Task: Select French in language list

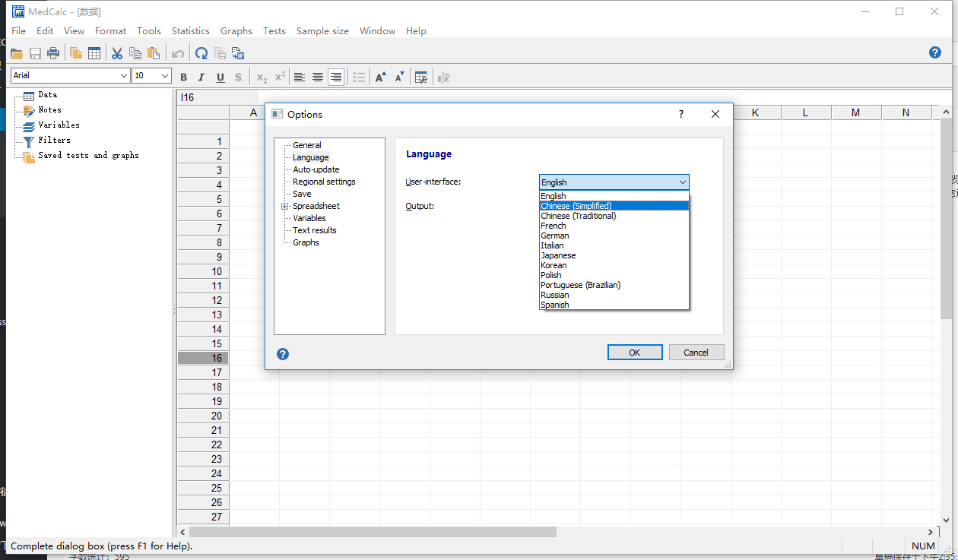Action: click(x=614, y=226)
